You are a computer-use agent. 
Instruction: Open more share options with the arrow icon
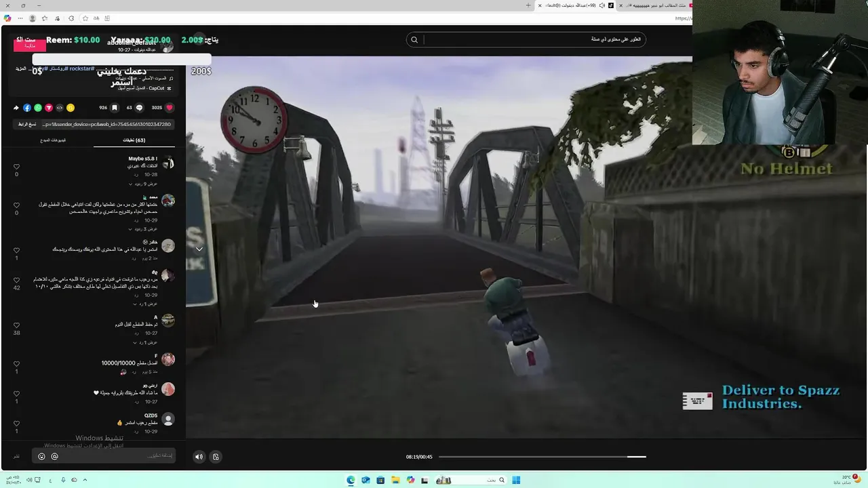(x=16, y=107)
